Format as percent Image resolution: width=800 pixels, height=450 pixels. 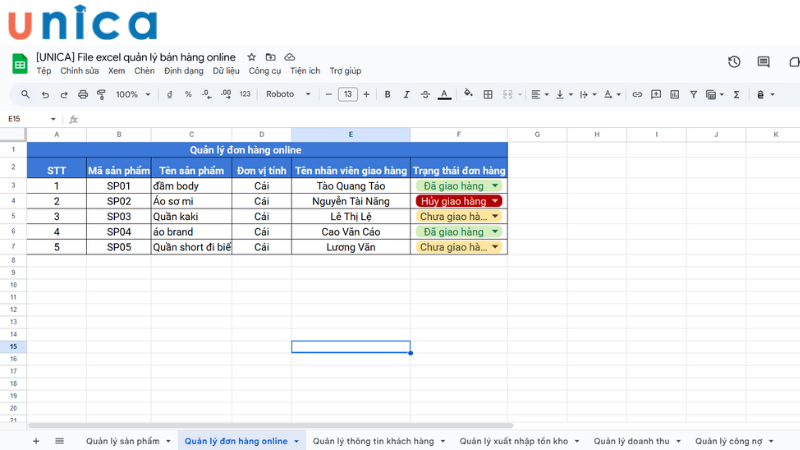188,94
